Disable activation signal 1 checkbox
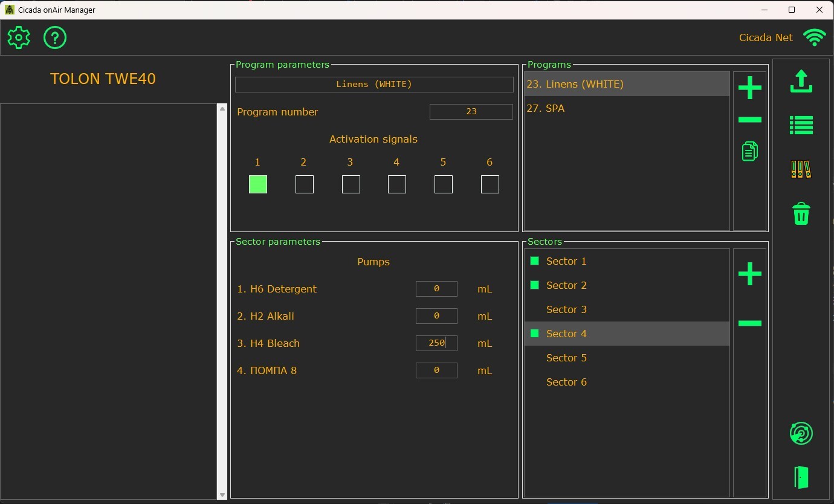Viewport: 834px width, 504px height. pyautogui.click(x=258, y=184)
